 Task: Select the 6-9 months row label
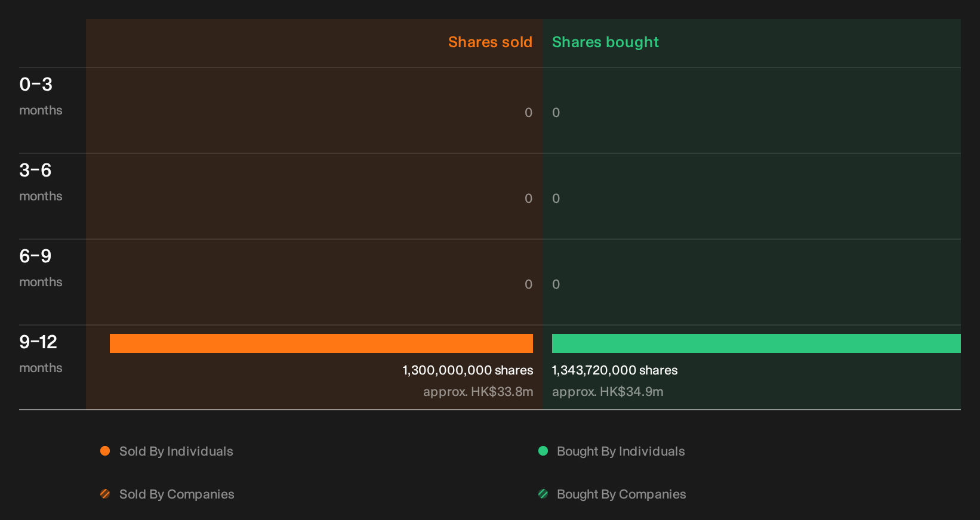pos(41,268)
